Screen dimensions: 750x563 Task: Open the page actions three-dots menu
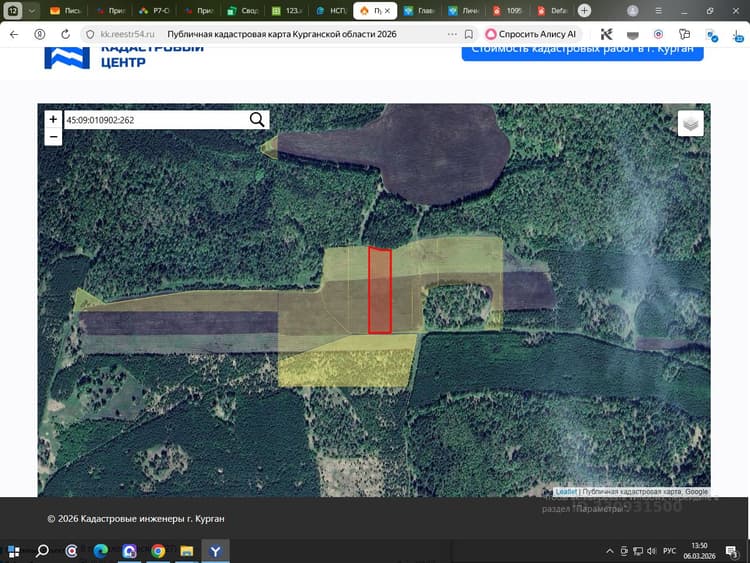452,34
